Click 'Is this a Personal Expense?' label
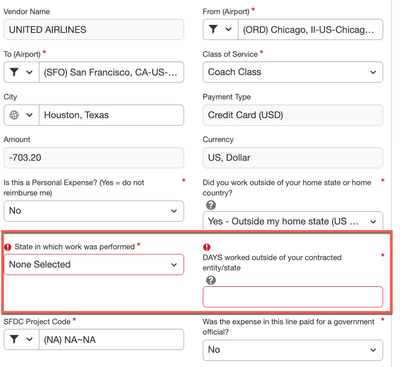Image resolution: width=400 pixels, height=367 pixels. [x=74, y=187]
